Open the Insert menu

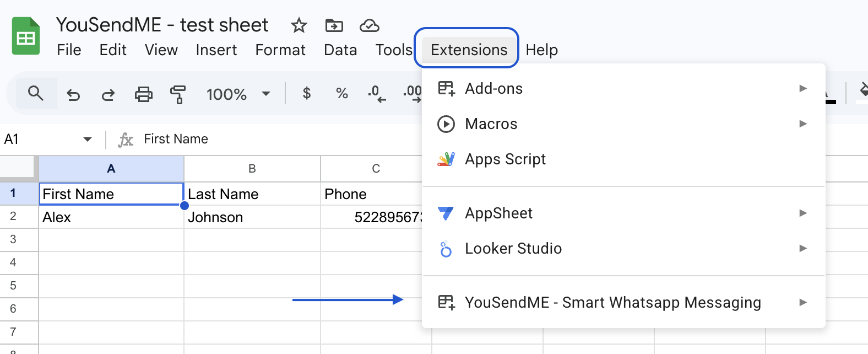[216, 50]
